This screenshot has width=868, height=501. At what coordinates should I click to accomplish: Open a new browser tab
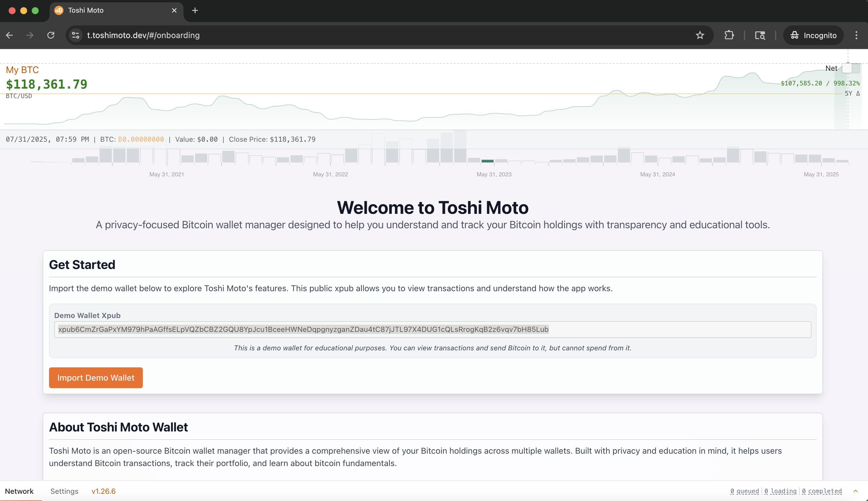[x=195, y=10]
